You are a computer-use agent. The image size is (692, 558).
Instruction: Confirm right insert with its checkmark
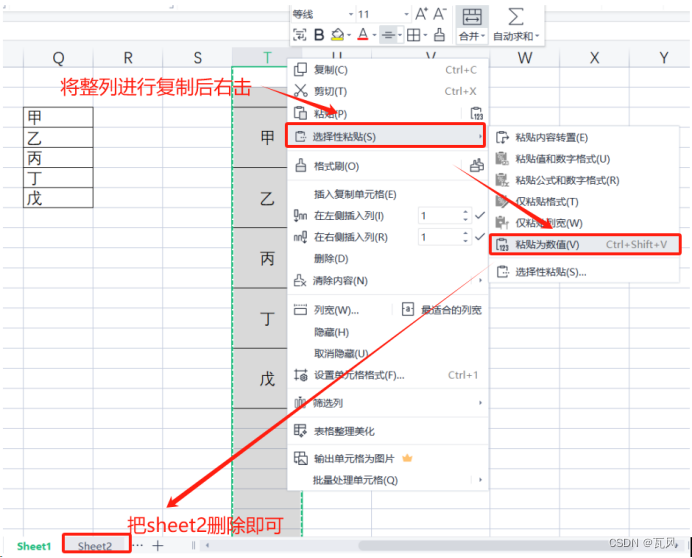click(x=480, y=237)
